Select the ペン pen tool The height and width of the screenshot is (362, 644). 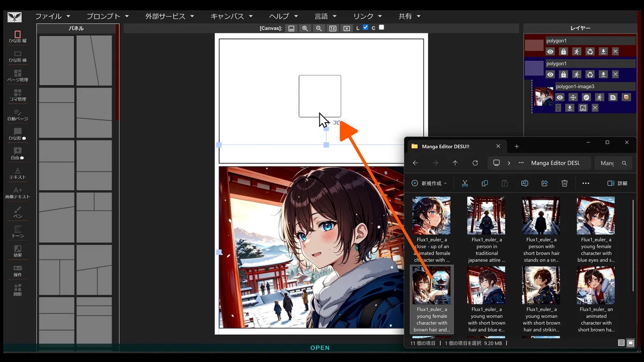tap(18, 212)
